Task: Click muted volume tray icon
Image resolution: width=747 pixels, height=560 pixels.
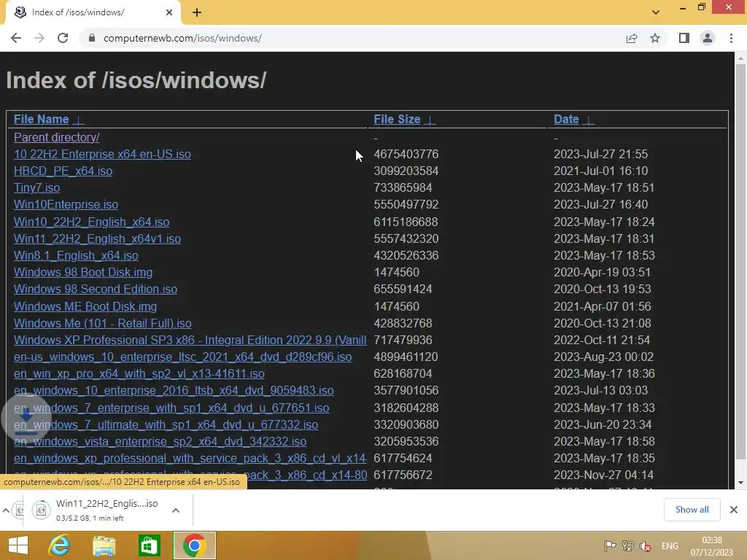Action: point(646,546)
